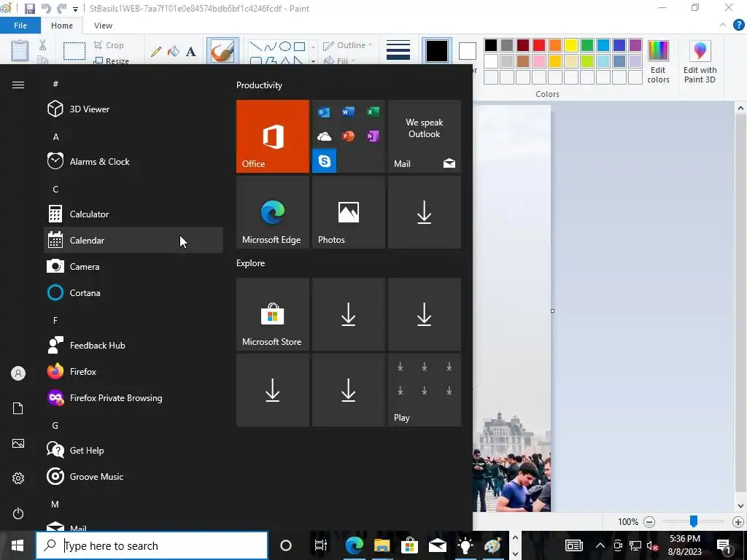The image size is (747, 560).
Task: Open Settings gear in Start menu
Action: [x=18, y=478]
